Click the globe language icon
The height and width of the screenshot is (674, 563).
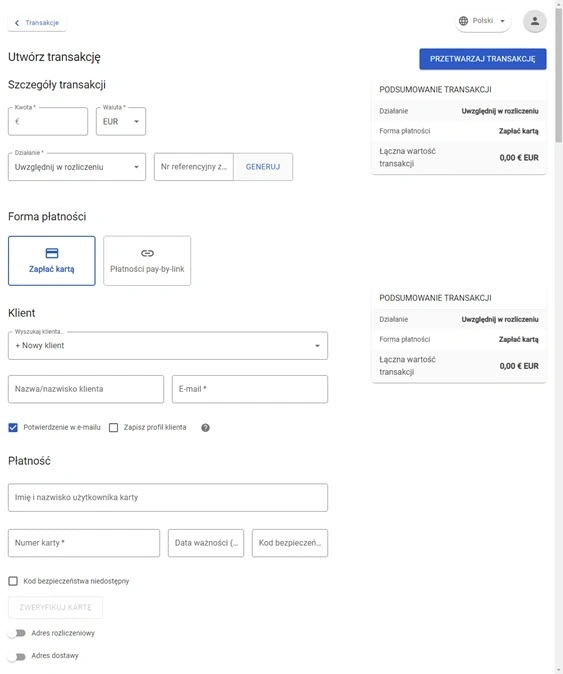pyautogui.click(x=463, y=21)
